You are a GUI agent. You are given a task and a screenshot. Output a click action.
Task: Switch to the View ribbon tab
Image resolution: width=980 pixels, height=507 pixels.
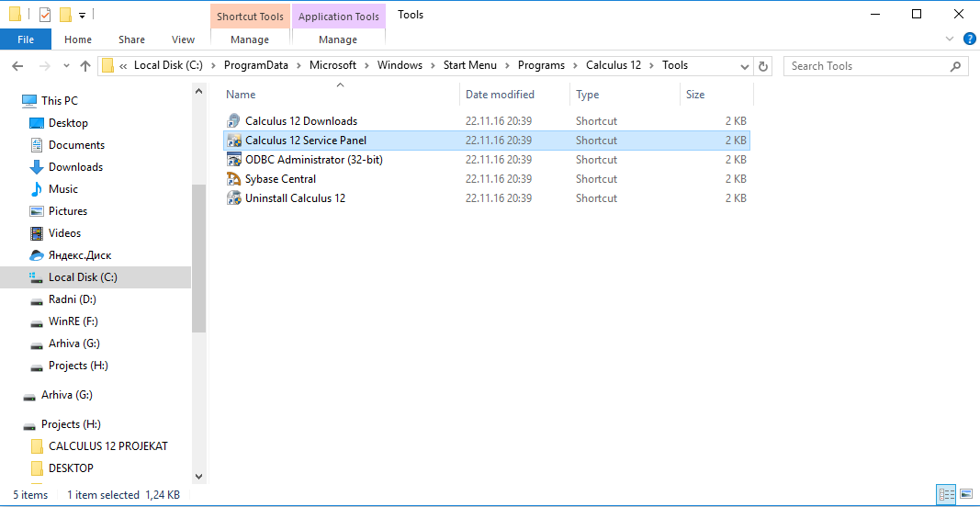184,39
